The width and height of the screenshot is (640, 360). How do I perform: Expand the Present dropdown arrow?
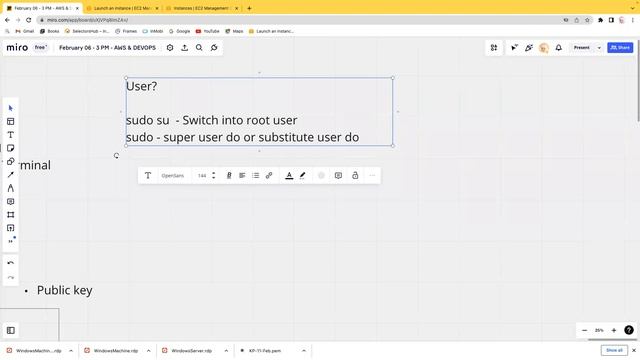pyautogui.click(x=599, y=48)
